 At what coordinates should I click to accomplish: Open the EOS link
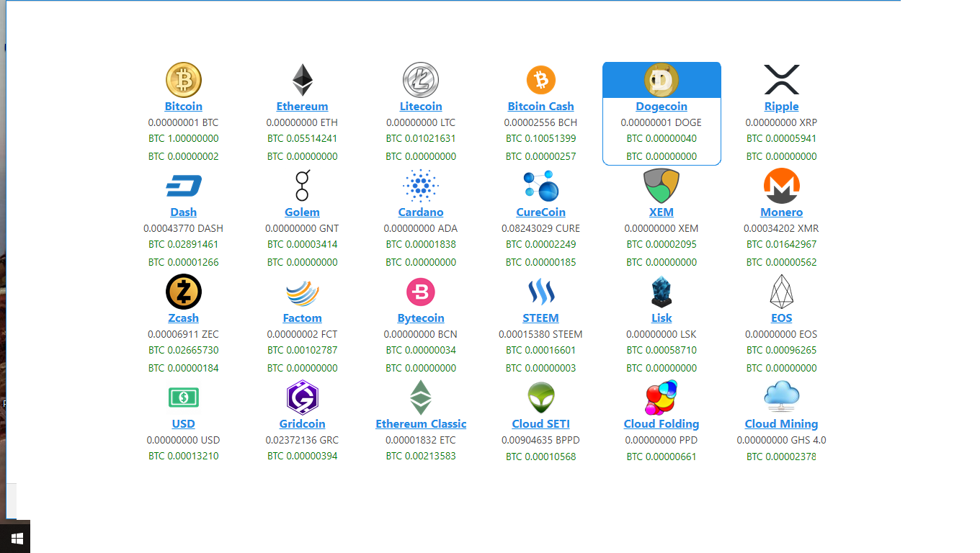click(x=781, y=318)
